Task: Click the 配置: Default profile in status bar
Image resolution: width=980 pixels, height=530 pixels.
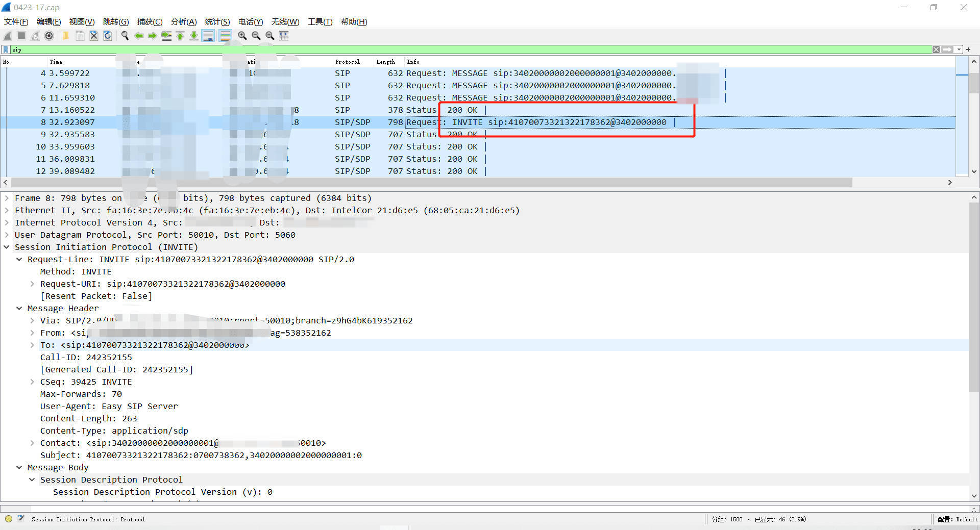Action: tap(957, 519)
